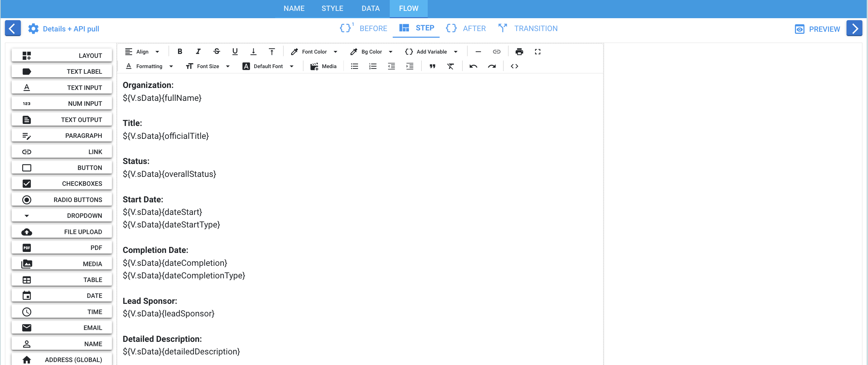Add a BUTTON component
868x365 pixels.
[x=62, y=168]
